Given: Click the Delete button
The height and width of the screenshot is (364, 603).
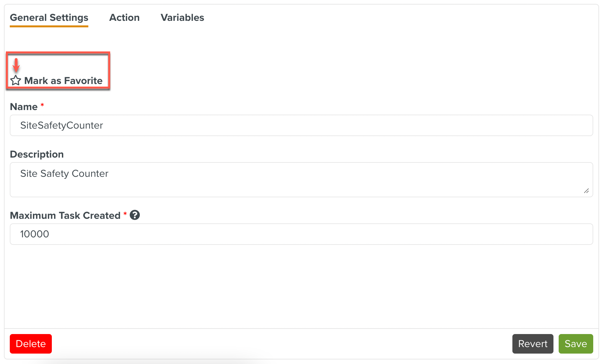Looking at the screenshot, I should (x=31, y=344).
